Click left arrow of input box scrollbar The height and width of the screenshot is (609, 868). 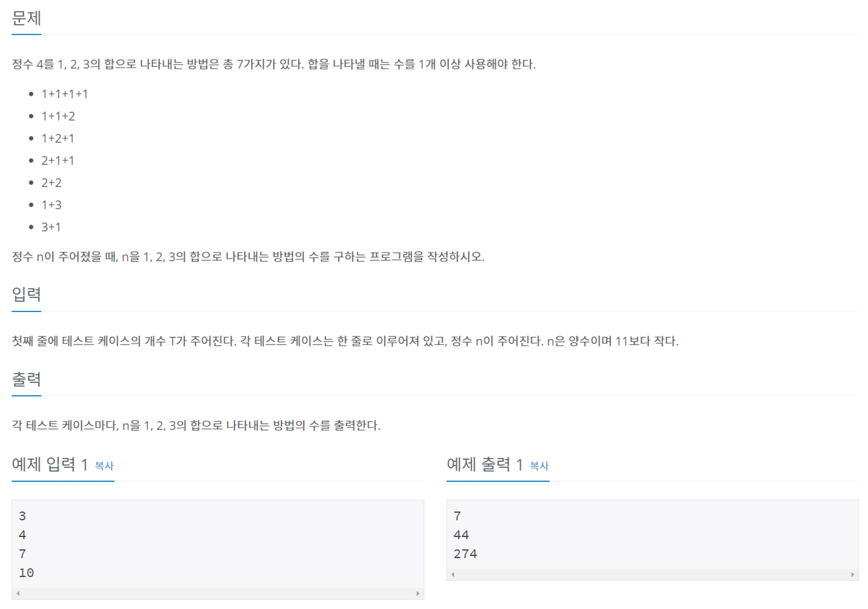pos(18,593)
